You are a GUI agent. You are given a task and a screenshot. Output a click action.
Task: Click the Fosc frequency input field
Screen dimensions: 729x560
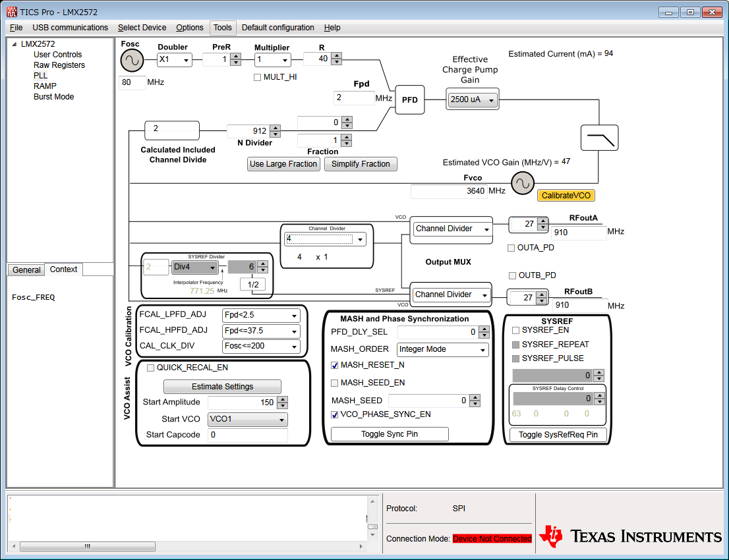[132, 82]
